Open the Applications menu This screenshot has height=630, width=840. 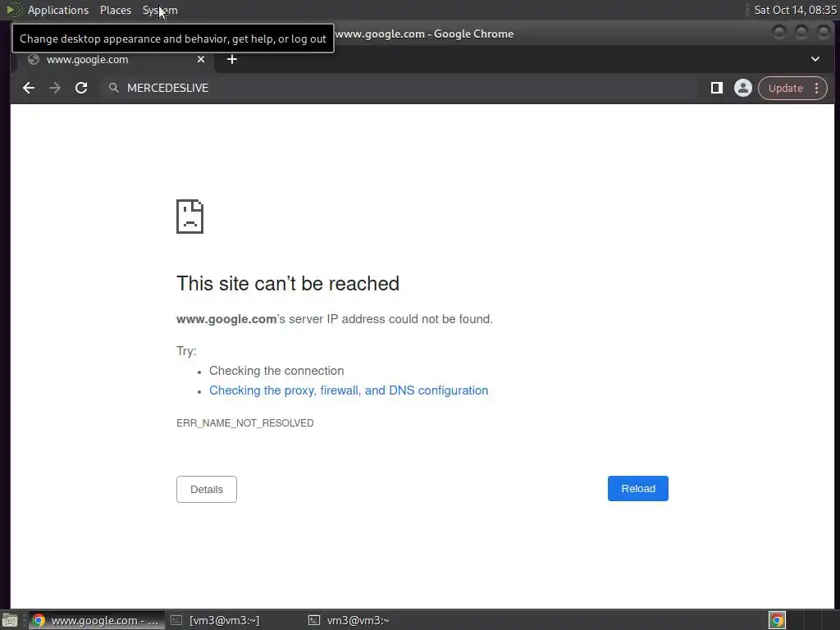(58, 10)
